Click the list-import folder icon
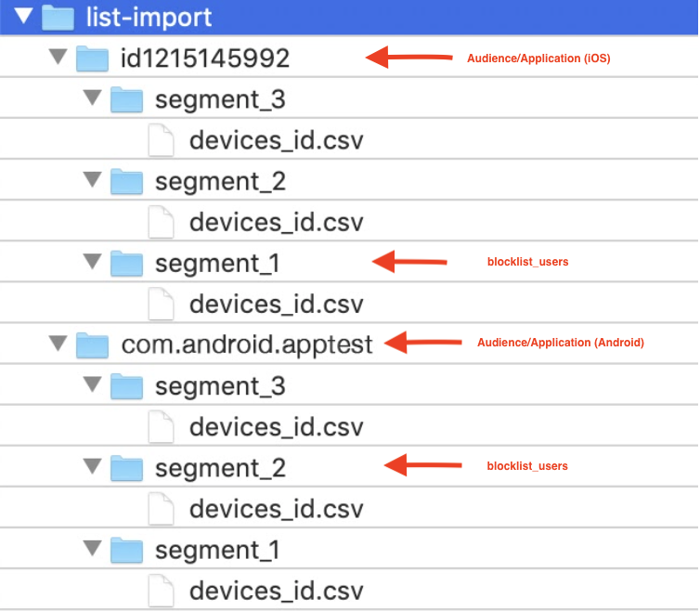Screen dimensions: 700x611 coord(58,18)
